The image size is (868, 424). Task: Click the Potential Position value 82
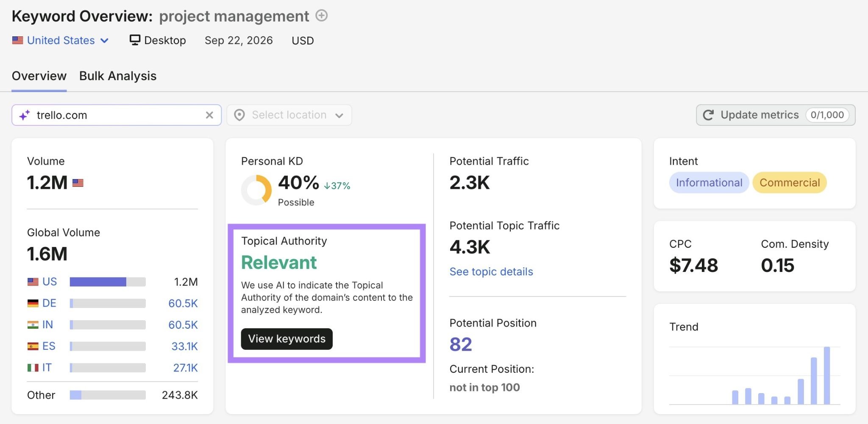461,344
